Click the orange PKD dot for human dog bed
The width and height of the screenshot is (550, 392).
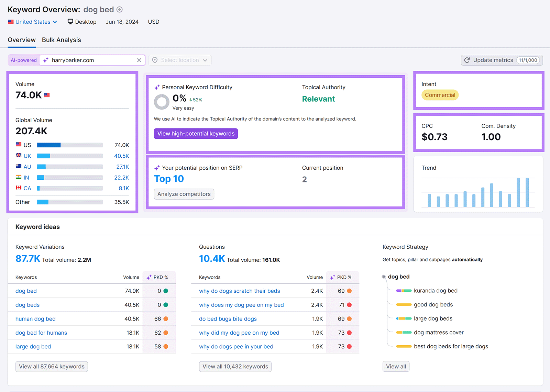click(x=166, y=319)
